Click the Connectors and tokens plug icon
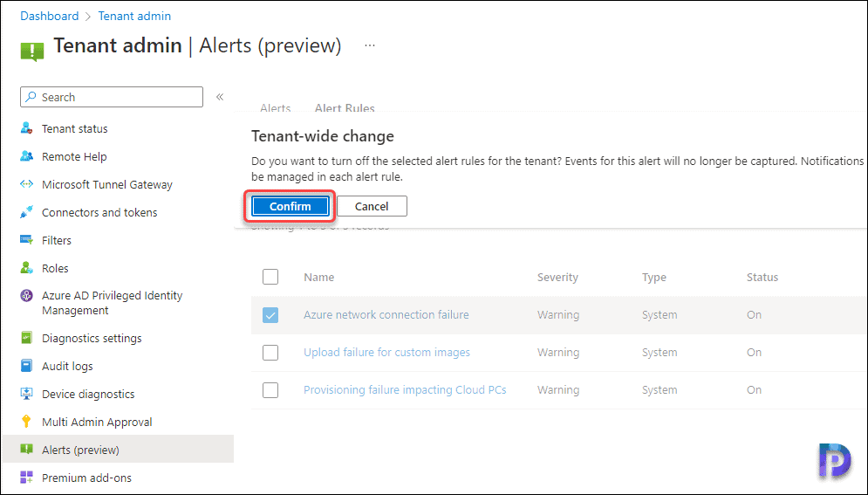 (x=26, y=212)
